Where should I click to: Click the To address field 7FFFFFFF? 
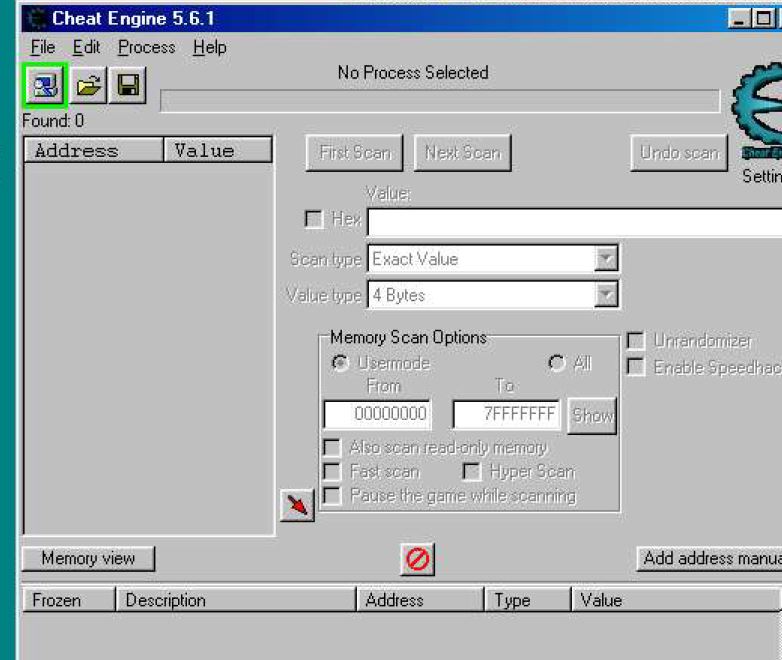point(506,414)
